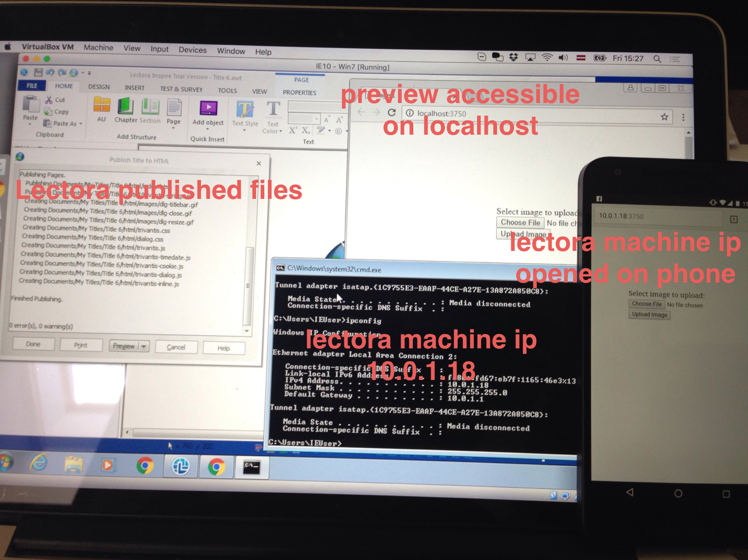The height and width of the screenshot is (560, 748).
Task: Tap Upload Image on the phone
Action: point(650,315)
